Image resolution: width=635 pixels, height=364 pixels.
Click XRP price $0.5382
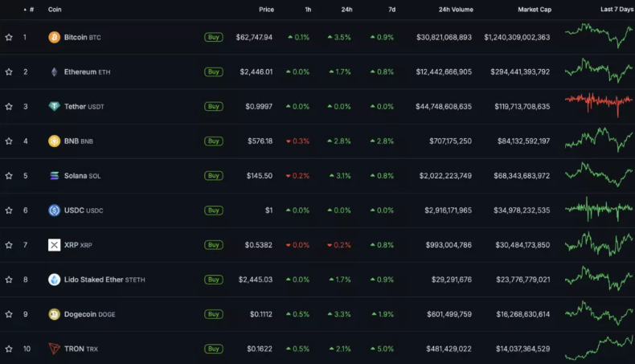258,245
